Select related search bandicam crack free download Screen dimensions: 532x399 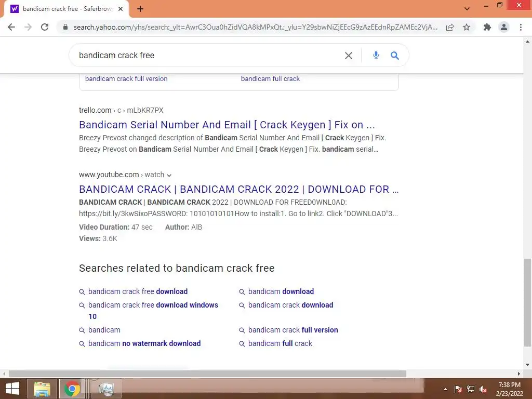pos(138,291)
